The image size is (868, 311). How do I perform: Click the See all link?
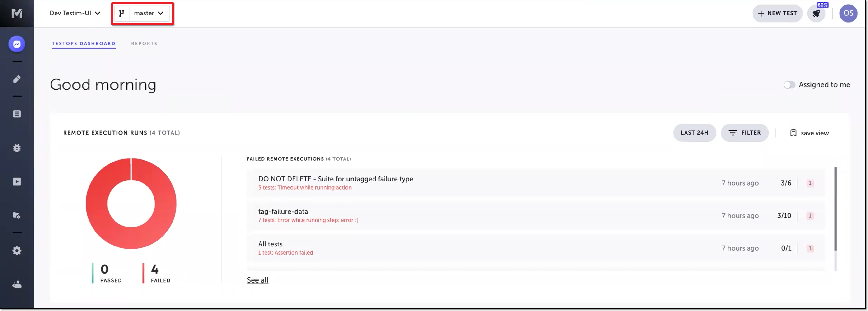257,280
